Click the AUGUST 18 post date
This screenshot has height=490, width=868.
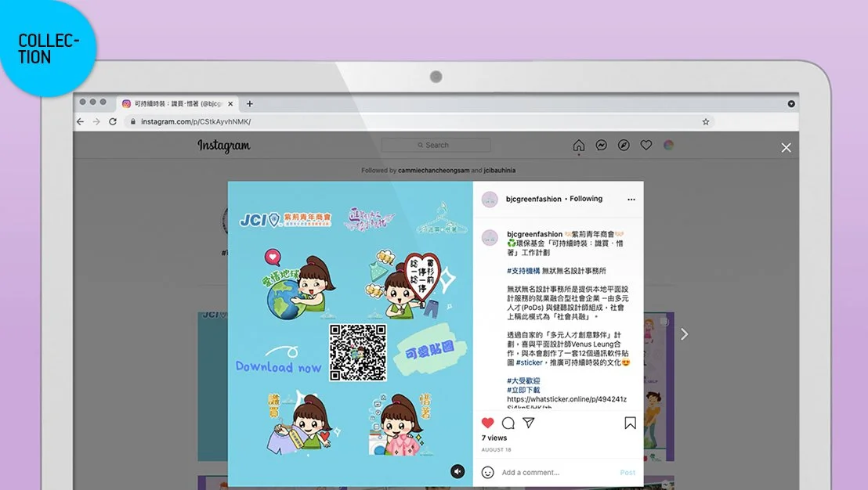point(497,449)
